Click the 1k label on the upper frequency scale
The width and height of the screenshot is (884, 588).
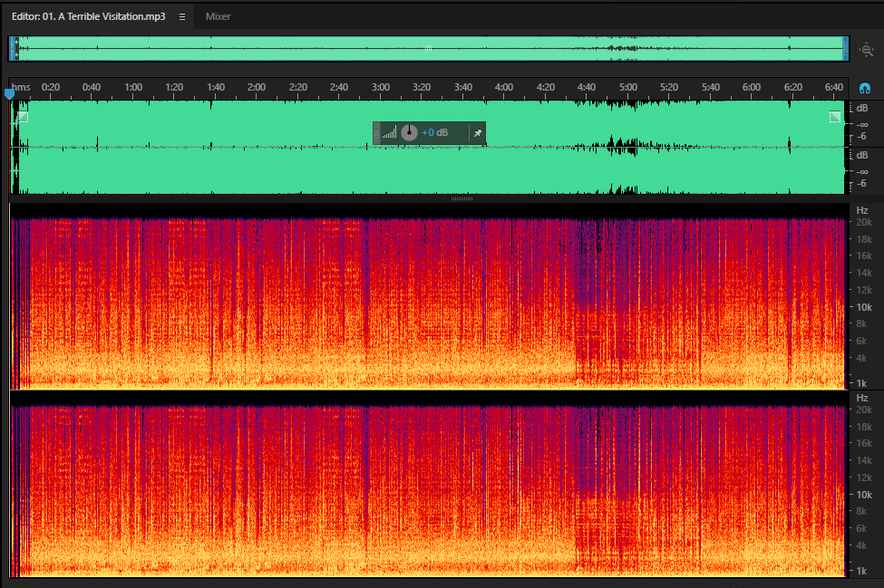click(x=861, y=383)
